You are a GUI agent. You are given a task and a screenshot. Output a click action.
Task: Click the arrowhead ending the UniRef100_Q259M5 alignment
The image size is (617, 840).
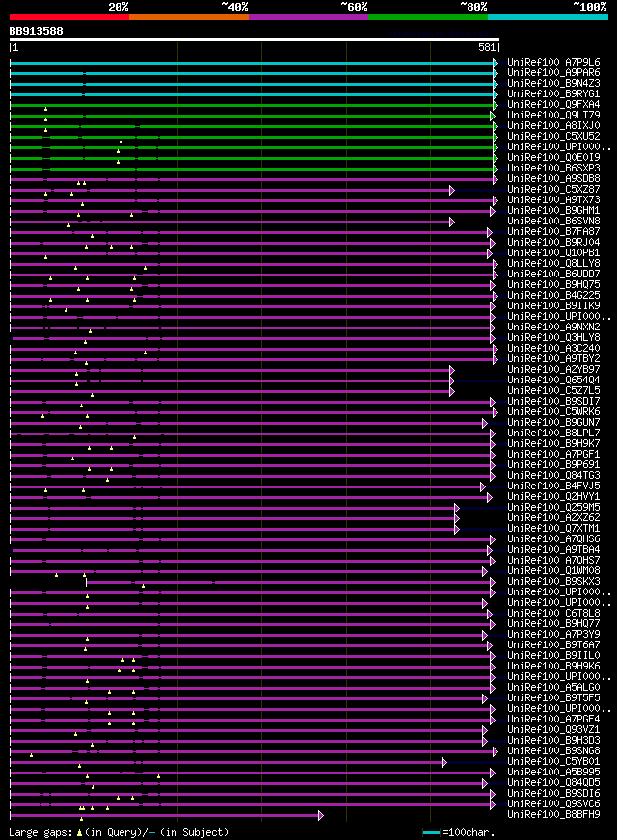coord(457,508)
